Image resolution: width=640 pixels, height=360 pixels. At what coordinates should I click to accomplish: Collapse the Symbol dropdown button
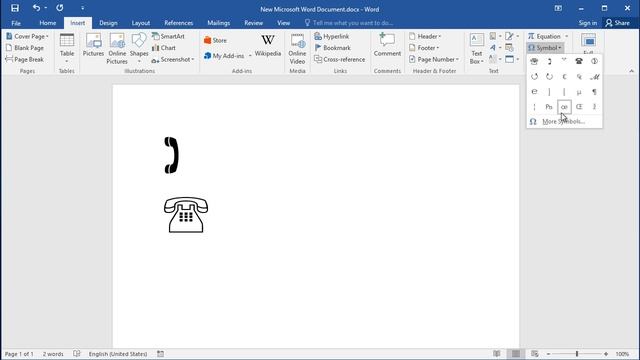(545, 48)
